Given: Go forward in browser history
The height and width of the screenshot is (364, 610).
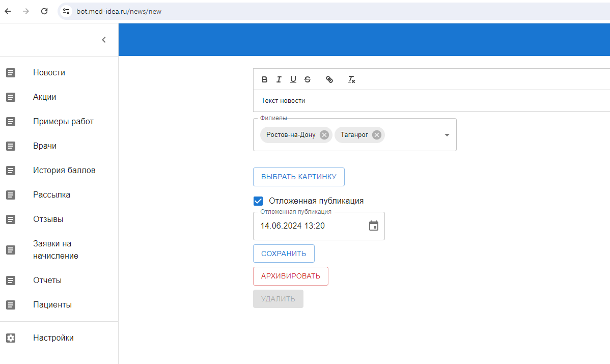Looking at the screenshot, I should coord(26,11).
